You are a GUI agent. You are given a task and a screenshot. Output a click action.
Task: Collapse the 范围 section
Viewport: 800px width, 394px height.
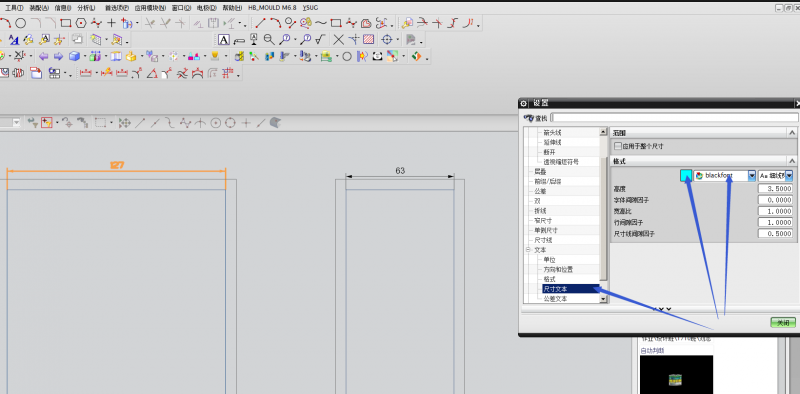coord(792,133)
